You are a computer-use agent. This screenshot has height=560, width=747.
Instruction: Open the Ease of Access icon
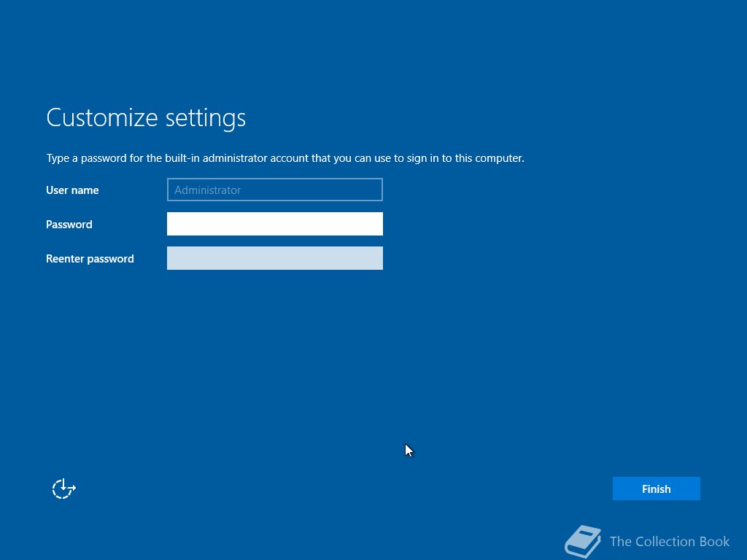[64, 489]
